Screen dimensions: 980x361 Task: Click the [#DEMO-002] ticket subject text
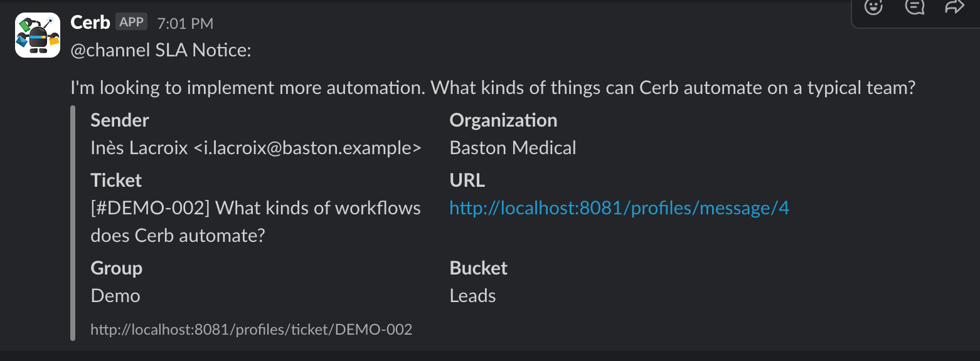pyautogui.click(x=256, y=222)
